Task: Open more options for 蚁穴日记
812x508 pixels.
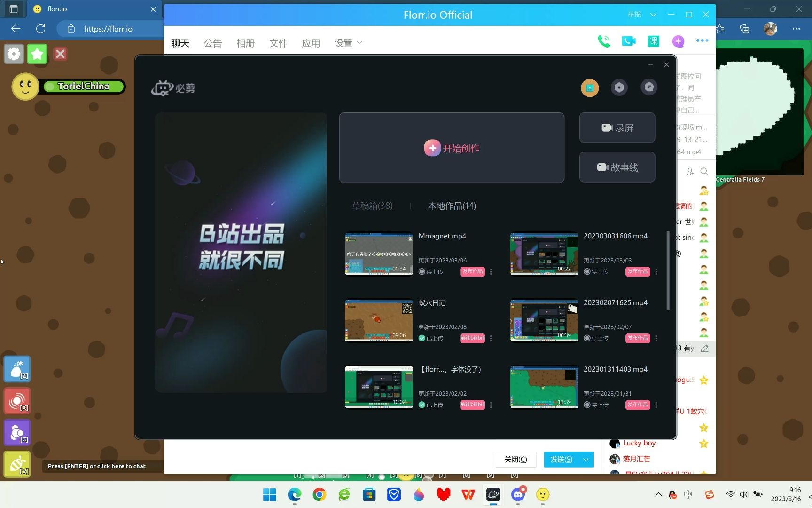Action: (491, 338)
